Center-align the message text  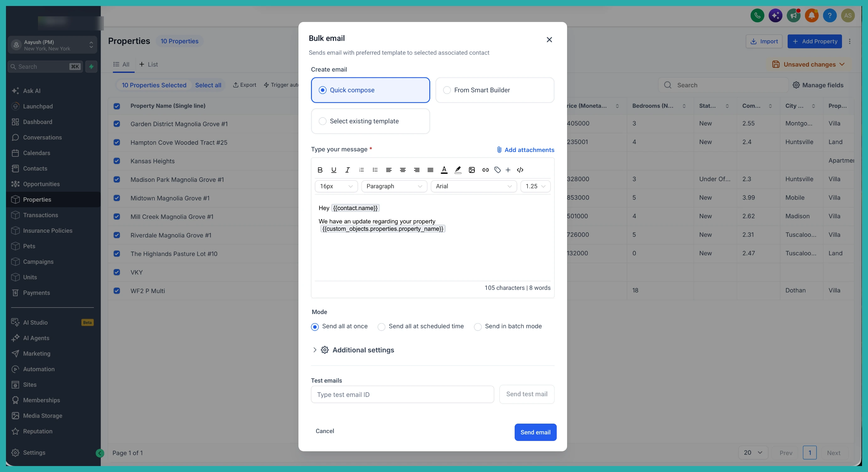coord(403,170)
